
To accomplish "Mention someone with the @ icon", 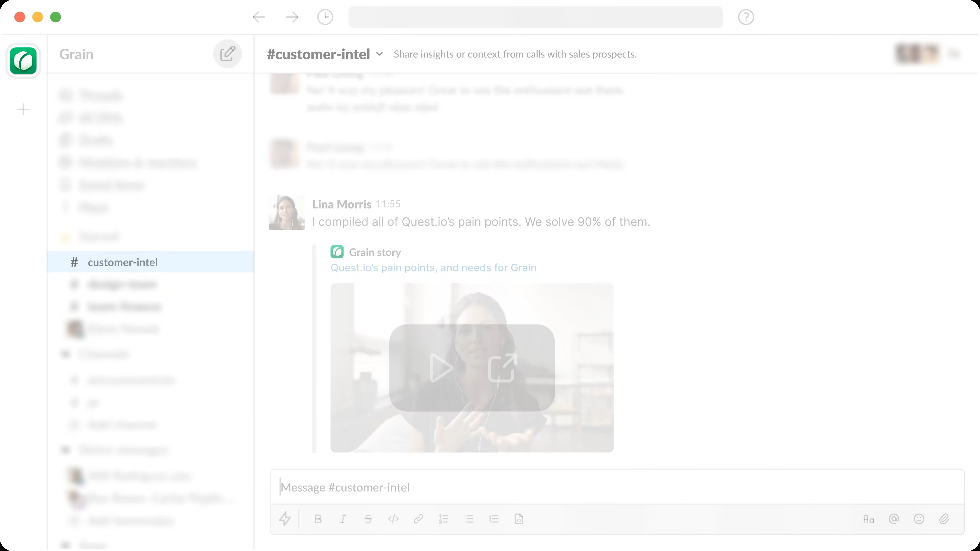I will 894,519.
